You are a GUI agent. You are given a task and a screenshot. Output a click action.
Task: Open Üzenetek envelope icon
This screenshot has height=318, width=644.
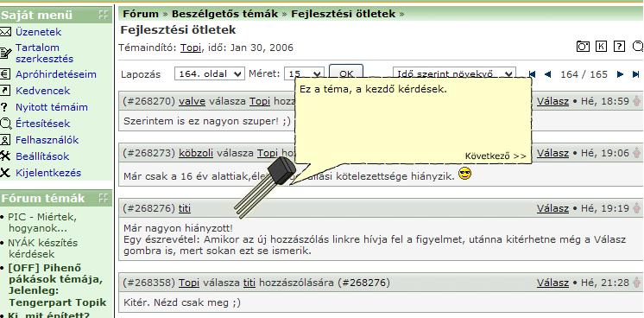(x=5, y=32)
